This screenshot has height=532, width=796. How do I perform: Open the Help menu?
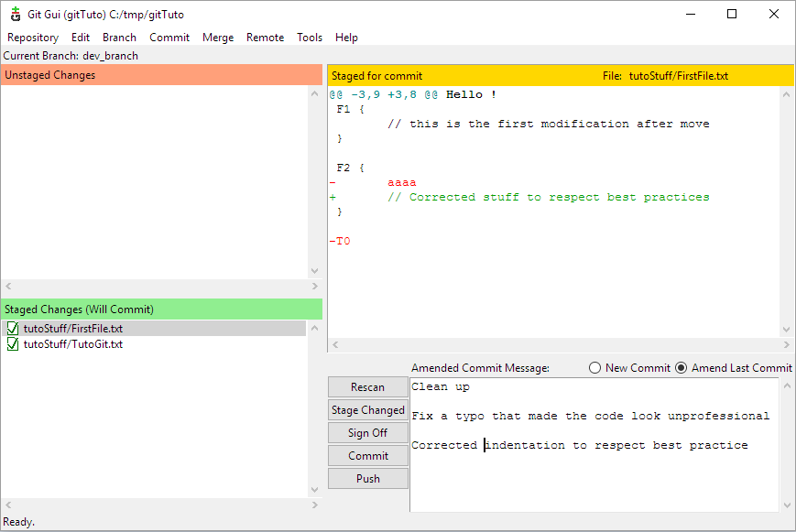(x=346, y=38)
